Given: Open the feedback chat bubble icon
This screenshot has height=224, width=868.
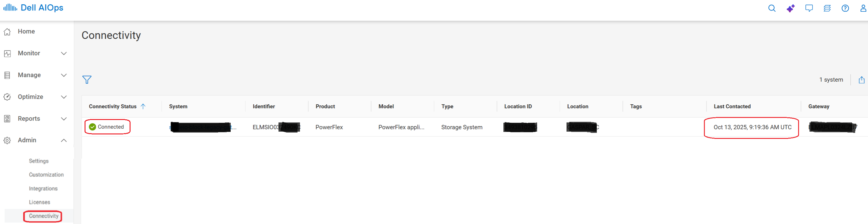Looking at the screenshot, I should click(809, 8).
